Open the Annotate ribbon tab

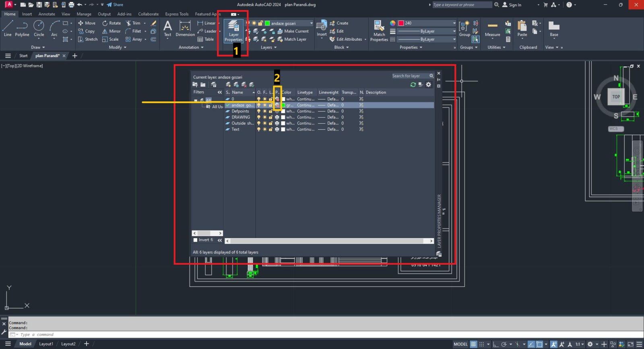click(x=47, y=14)
